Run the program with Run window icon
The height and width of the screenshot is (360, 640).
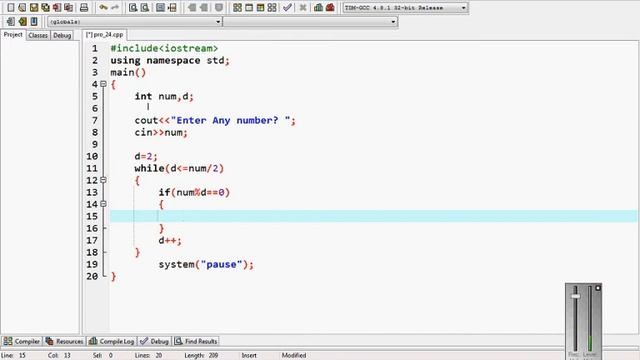[x=249, y=7]
